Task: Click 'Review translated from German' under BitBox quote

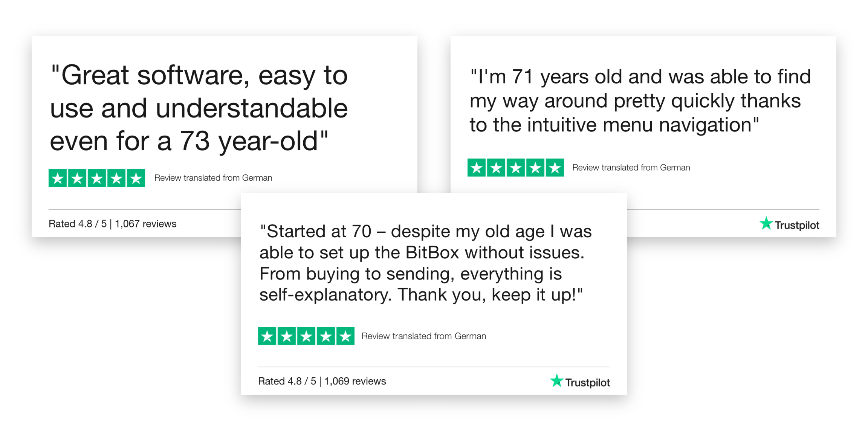Action: tap(424, 336)
